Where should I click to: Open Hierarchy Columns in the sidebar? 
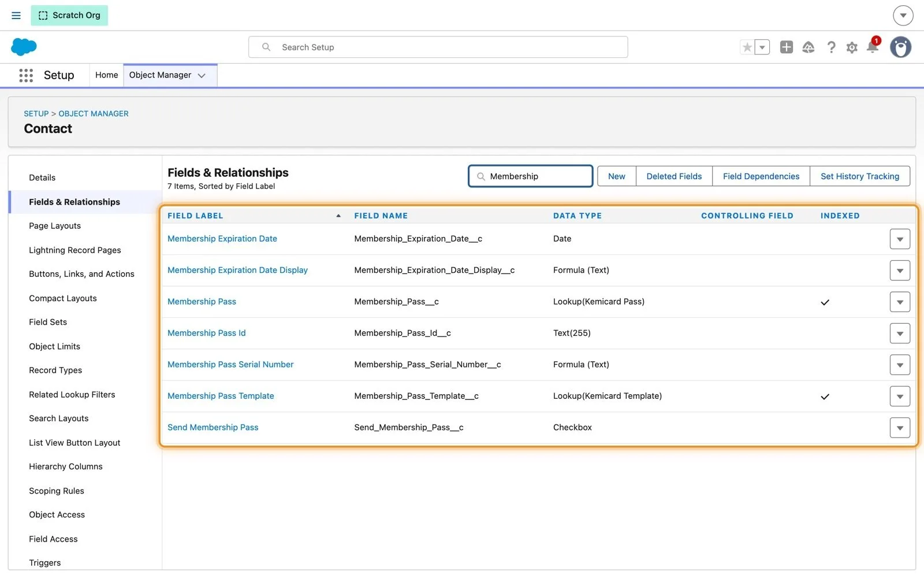point(66,466)
